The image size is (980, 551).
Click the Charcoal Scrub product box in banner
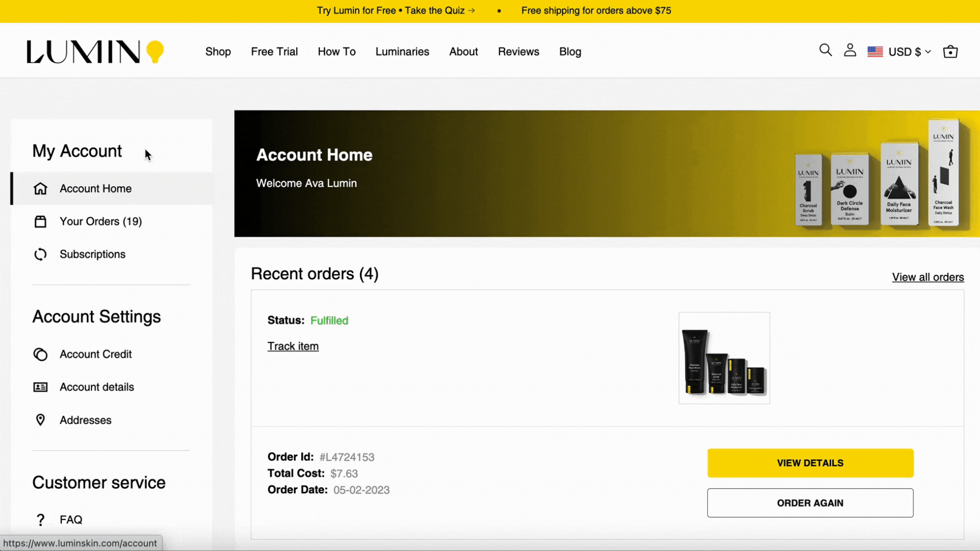tap(808, 190)
